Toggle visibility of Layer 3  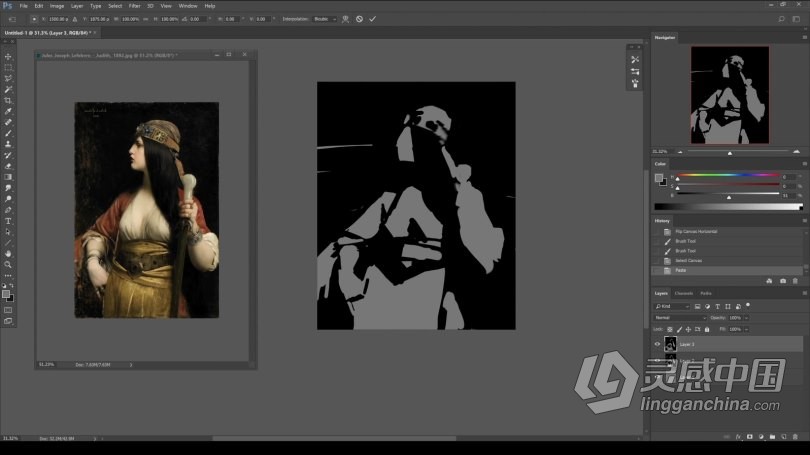pyautogui.click(x=657, y=344)
